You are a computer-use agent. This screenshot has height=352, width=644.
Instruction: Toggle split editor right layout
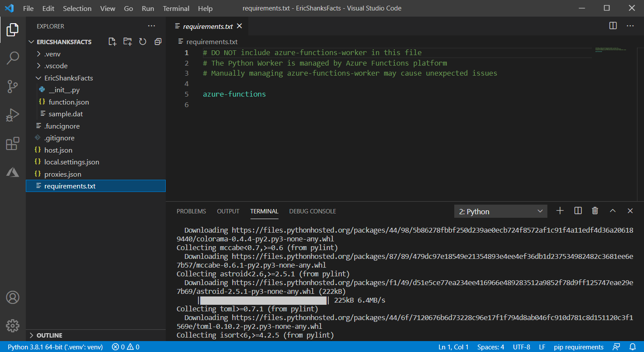(x=613, y=26)
